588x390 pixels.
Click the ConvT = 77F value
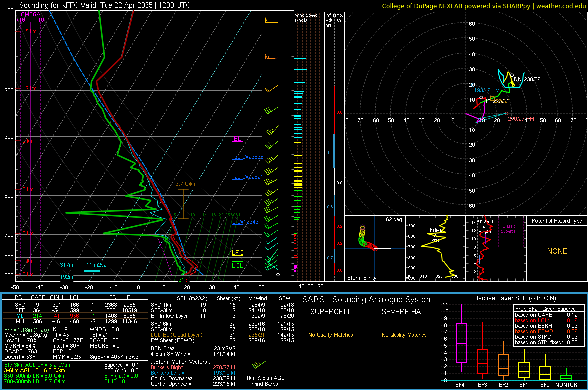67,341
